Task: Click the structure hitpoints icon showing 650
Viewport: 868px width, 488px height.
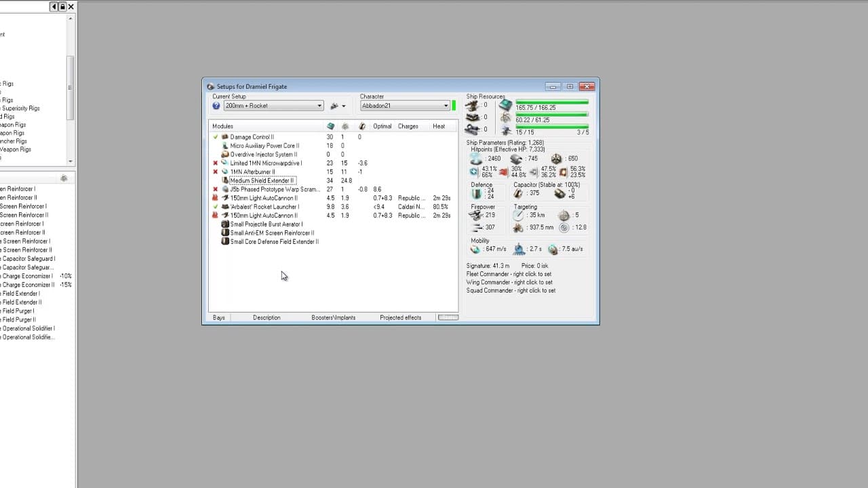Action: 557,159
